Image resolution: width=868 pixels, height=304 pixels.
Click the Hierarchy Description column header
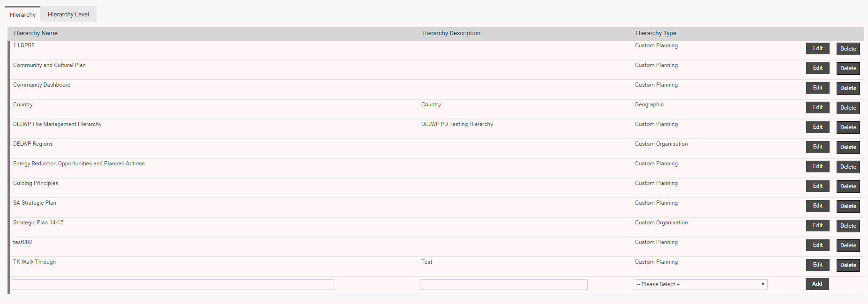pyautogui.click(x=451, y=33)
